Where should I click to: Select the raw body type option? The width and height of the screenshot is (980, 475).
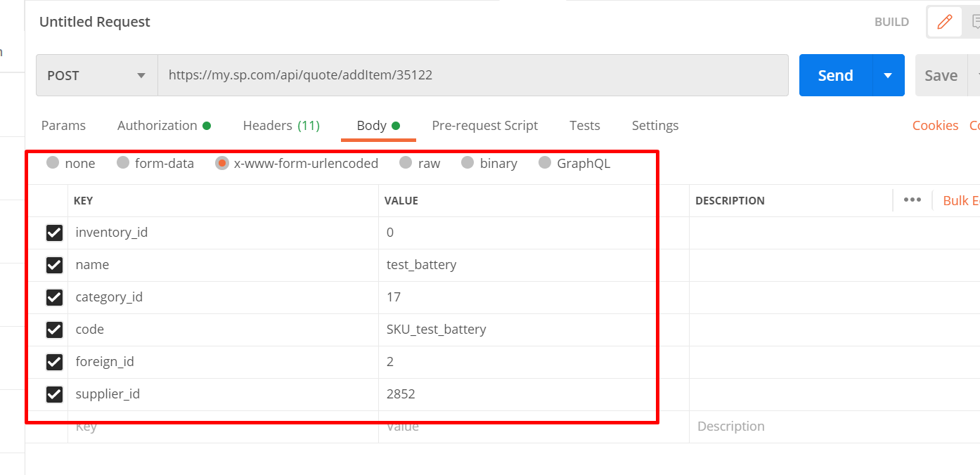coord(406,163)
